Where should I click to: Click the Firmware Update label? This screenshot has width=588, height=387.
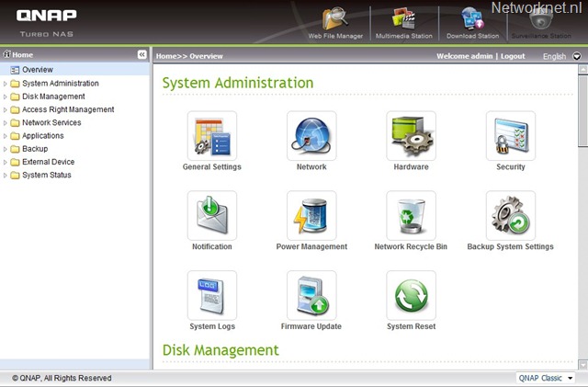[x=311, y=326]
